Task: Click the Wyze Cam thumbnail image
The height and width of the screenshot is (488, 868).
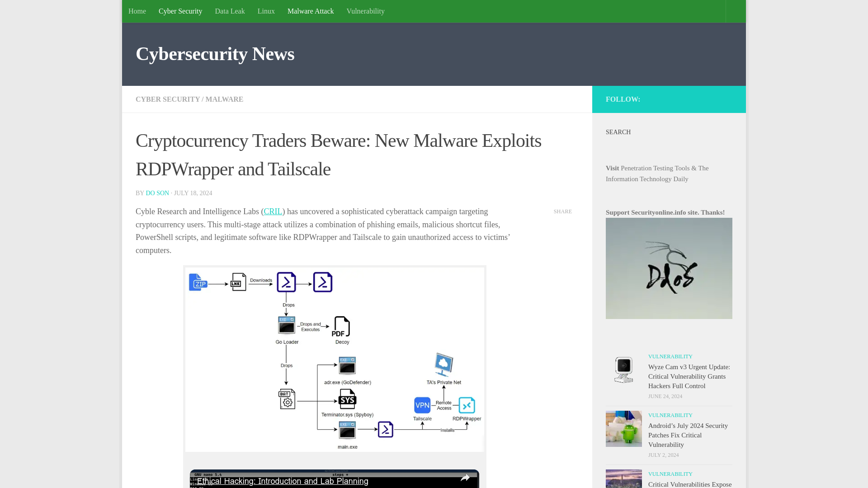Action: 624,370
